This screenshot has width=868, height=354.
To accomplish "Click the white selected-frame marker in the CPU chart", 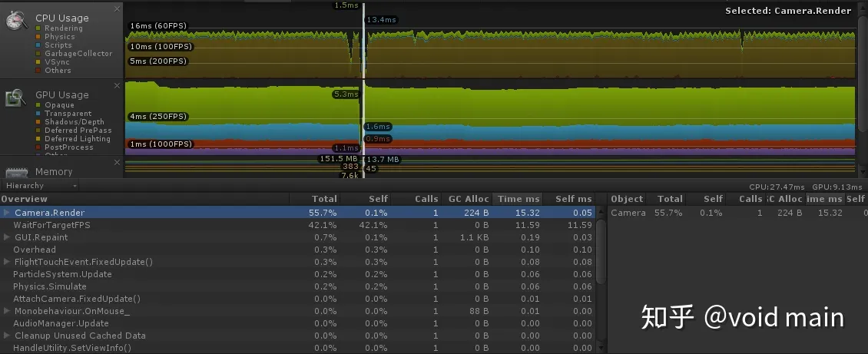I will point(363,41).
